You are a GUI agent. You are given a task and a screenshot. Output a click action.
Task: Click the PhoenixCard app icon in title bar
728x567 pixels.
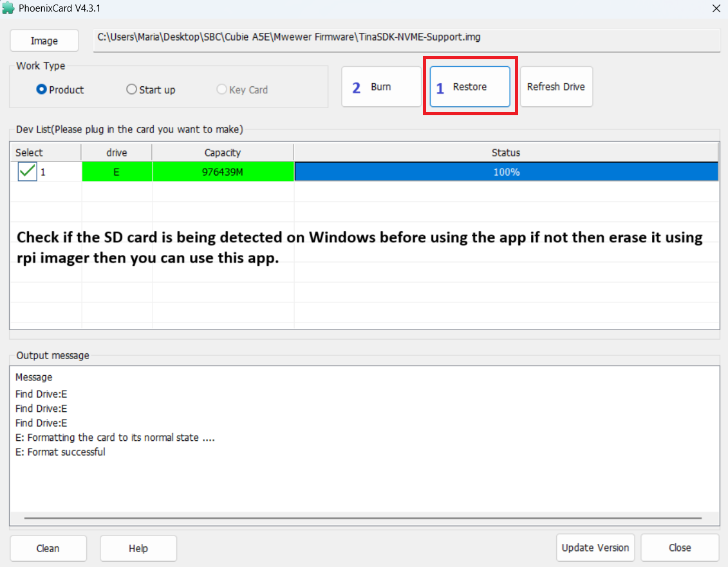click(8, 8)
